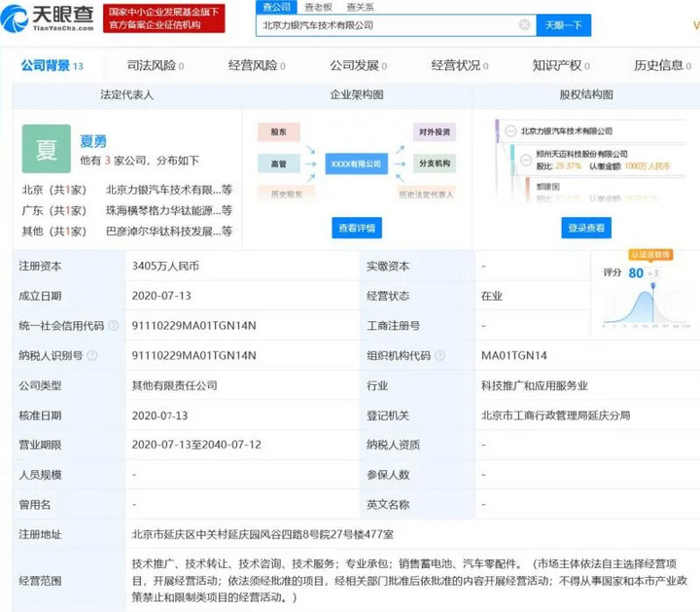Open the 珠海横琴格力华钛能源 company link
Image resolution: width=700 pixels, height=612 pixels.
tap(169, 210)
